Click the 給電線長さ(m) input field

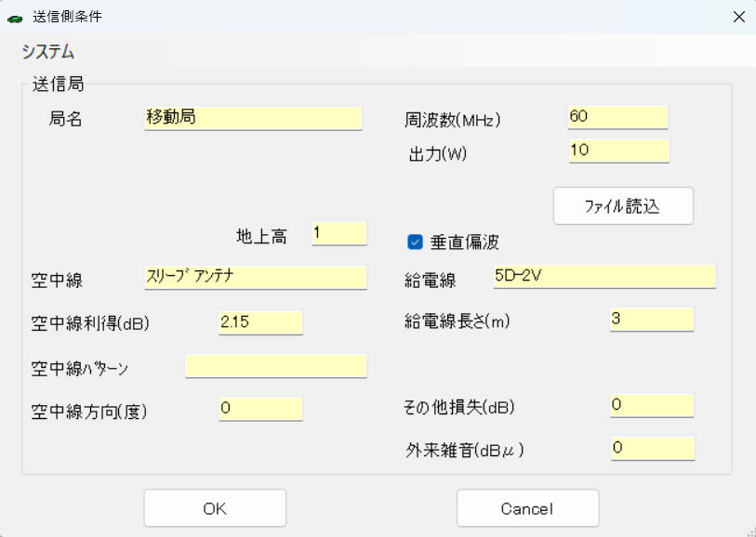[651, 319]
